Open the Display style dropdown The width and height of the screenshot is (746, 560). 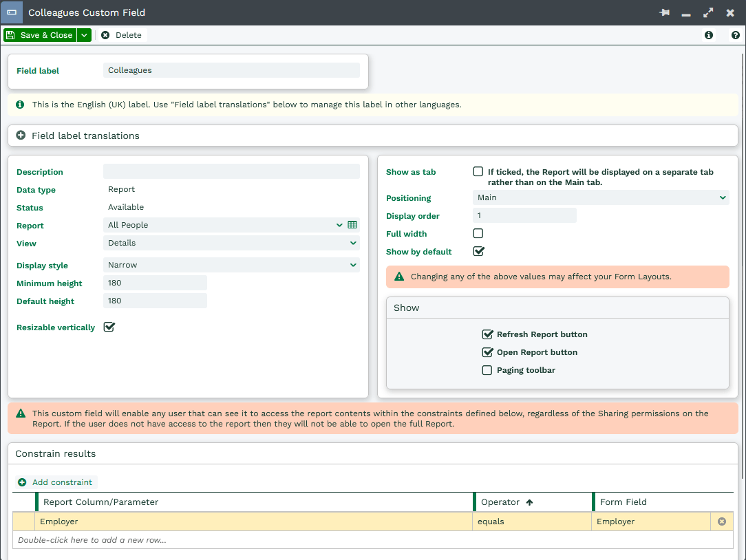(231, 265)
